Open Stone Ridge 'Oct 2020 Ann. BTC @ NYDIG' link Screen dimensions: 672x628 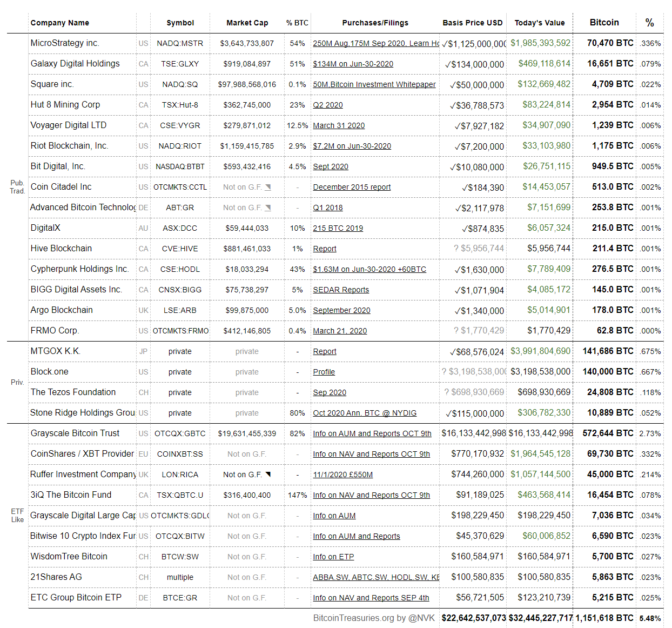365,413
